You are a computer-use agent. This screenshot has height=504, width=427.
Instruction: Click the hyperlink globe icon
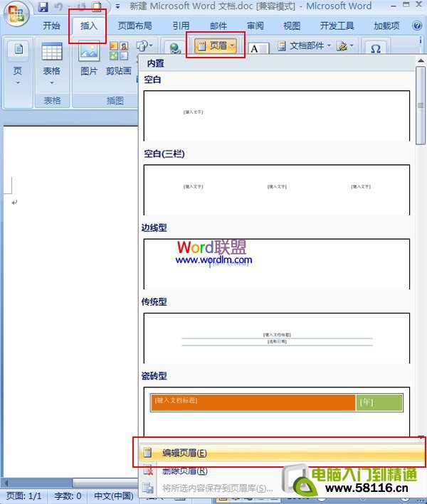[x=174, y=48]
